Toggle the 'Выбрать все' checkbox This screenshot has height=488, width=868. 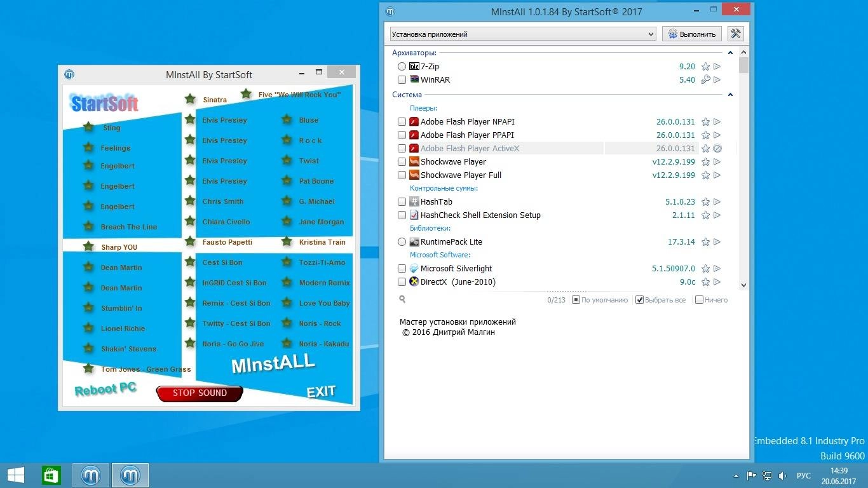[x=640, y=300]
